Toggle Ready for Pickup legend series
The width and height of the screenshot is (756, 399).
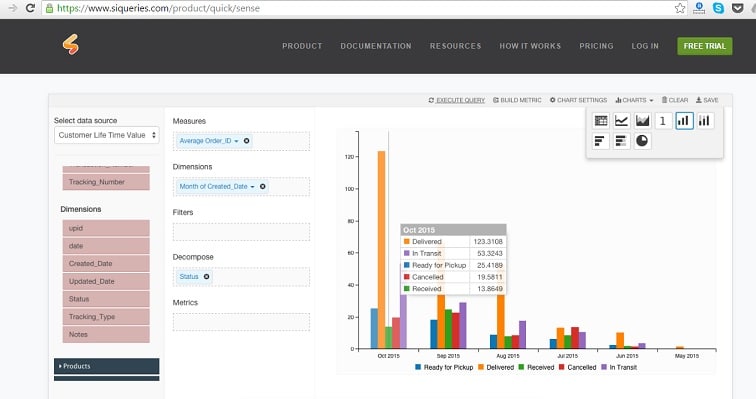tap(444, 367)
